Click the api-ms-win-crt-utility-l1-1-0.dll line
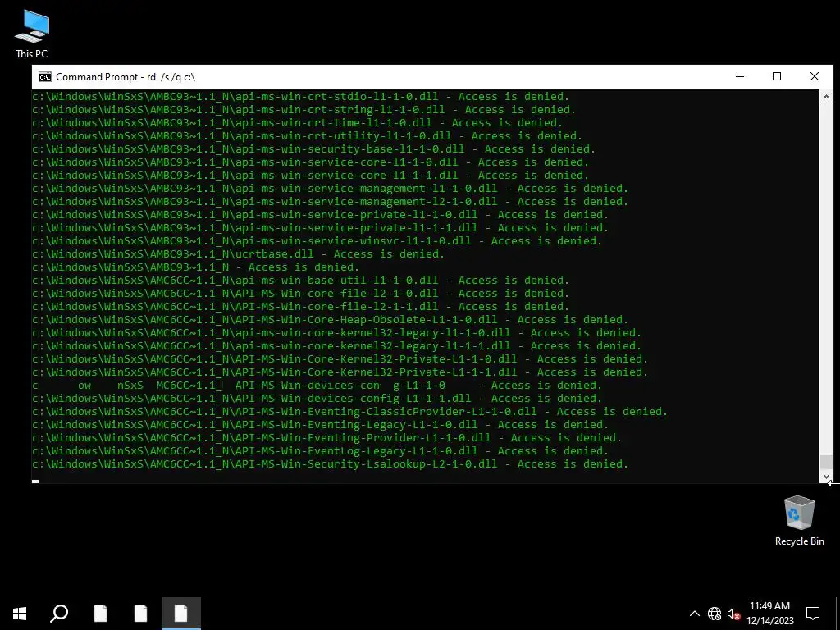The image size is (840, 630). tap(307, 136)
